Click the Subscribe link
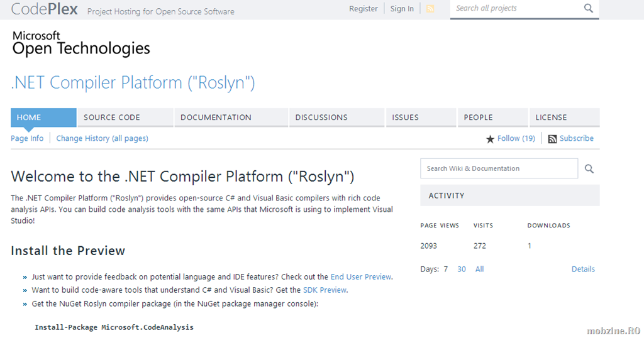Viewport: 644px width, 338px height. click(576, 138)
